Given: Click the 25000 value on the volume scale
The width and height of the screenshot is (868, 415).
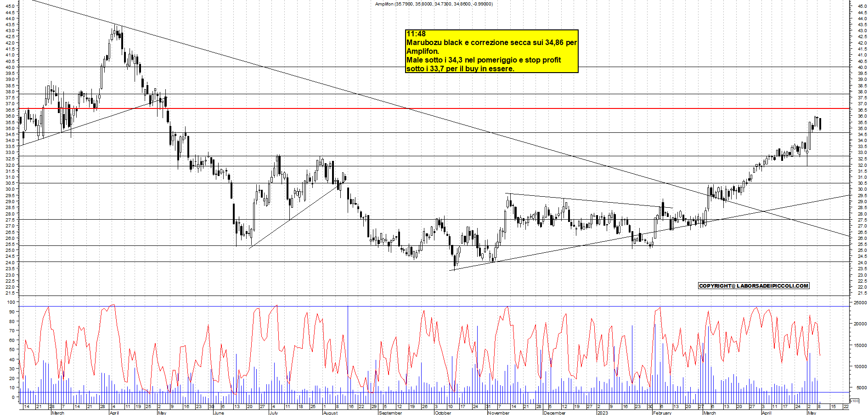Looking at the screenshot, I should coord(860,302).
